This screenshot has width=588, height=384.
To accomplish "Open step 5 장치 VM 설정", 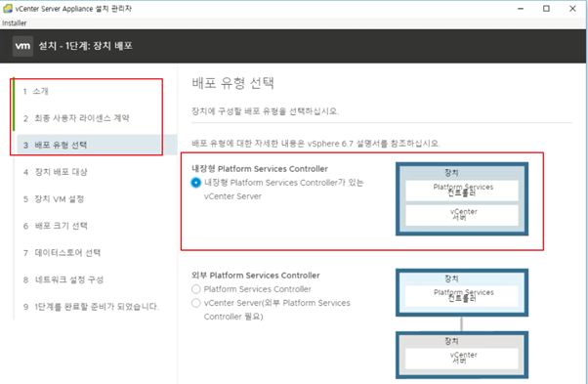I will [x=54, y=199].
